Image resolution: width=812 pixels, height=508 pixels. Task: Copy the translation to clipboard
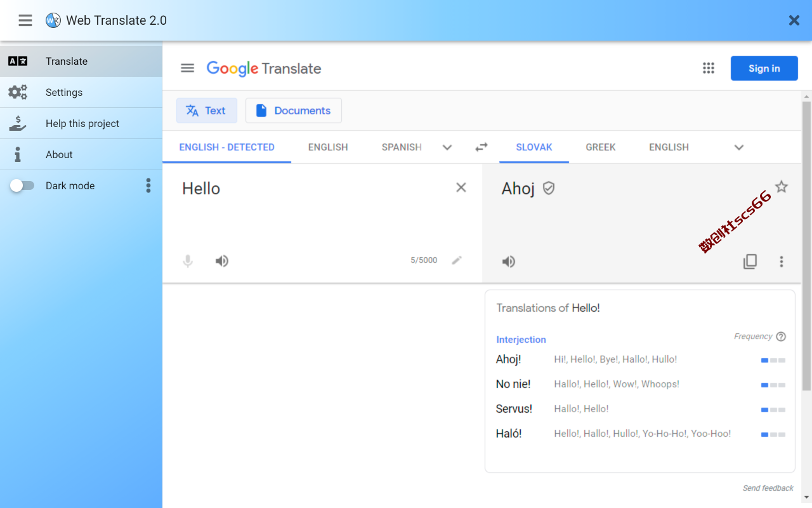(x=750, y=262)
